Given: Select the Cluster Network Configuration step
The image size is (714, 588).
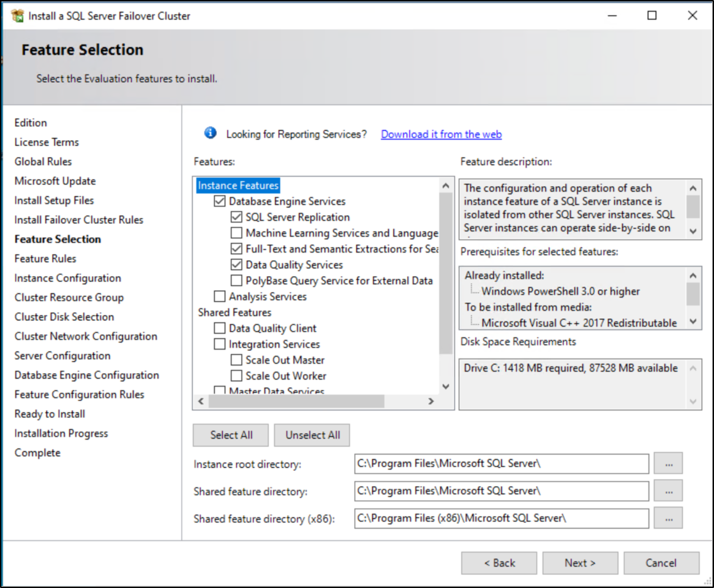Looking at the screenshot, I should click(x=86, y=336).
